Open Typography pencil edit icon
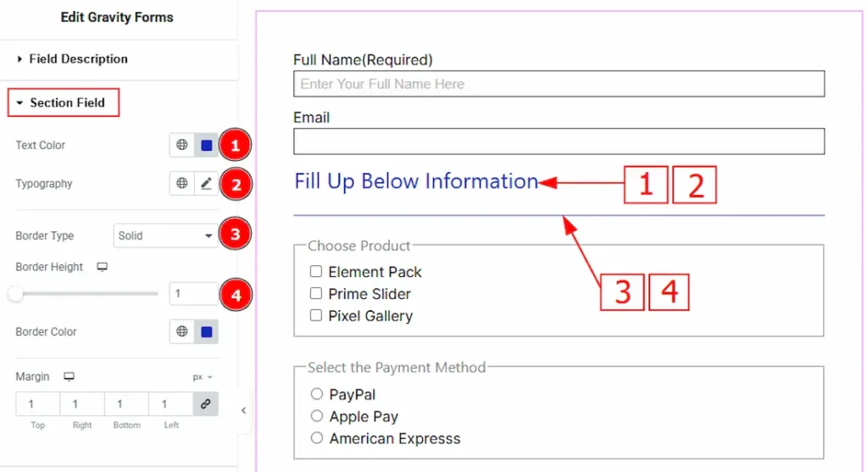Viewport: 868px width, 472px height. (x=206, y=183)
